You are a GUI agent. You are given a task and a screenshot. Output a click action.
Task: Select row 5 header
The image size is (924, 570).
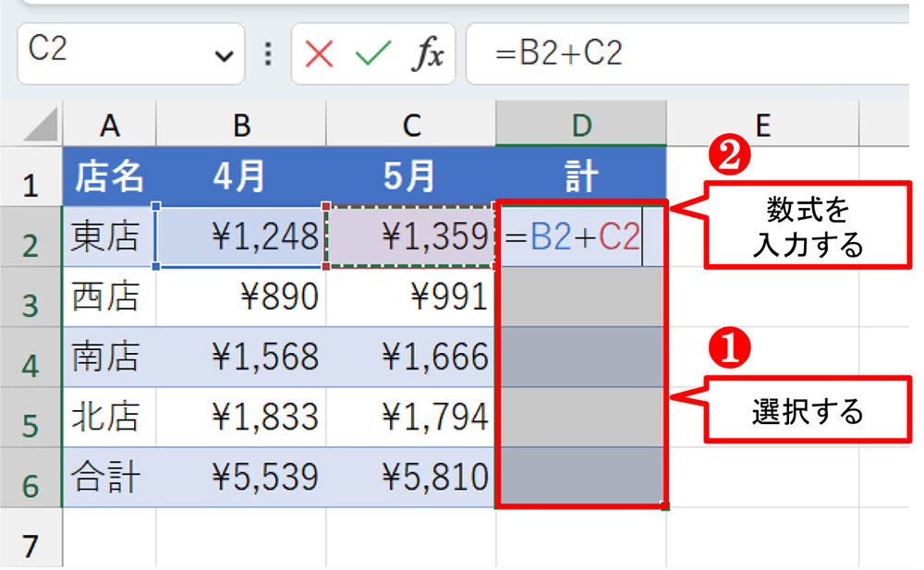(30, 418)
